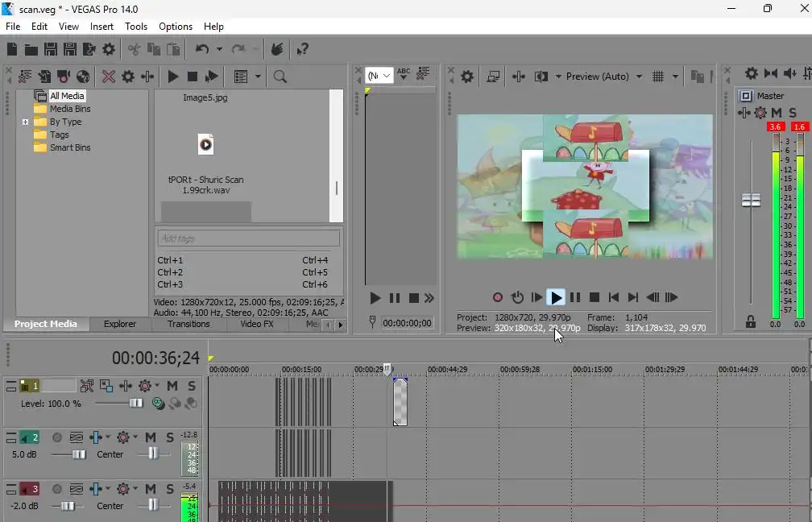Mute audio track 3 with M button
Screen dimensions: 812x522
pos(150,489)
